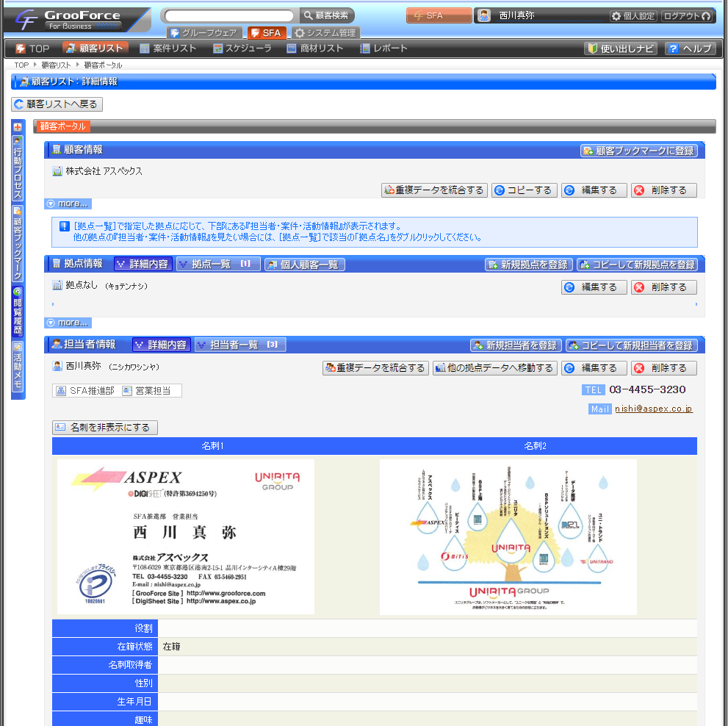Switch to 拠点一覧 tab
This screenshot has height=726, width=728.
[x=219, y=264]
